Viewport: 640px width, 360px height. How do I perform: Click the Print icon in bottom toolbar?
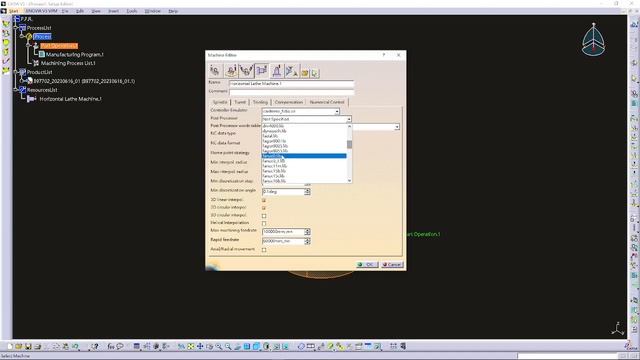[x=38, y=347]
